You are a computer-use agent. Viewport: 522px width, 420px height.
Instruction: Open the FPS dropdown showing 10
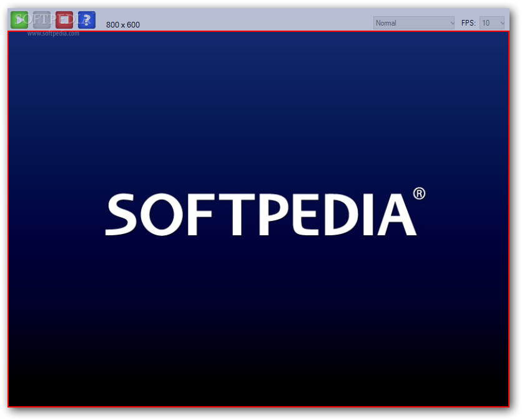coord(491,23)
